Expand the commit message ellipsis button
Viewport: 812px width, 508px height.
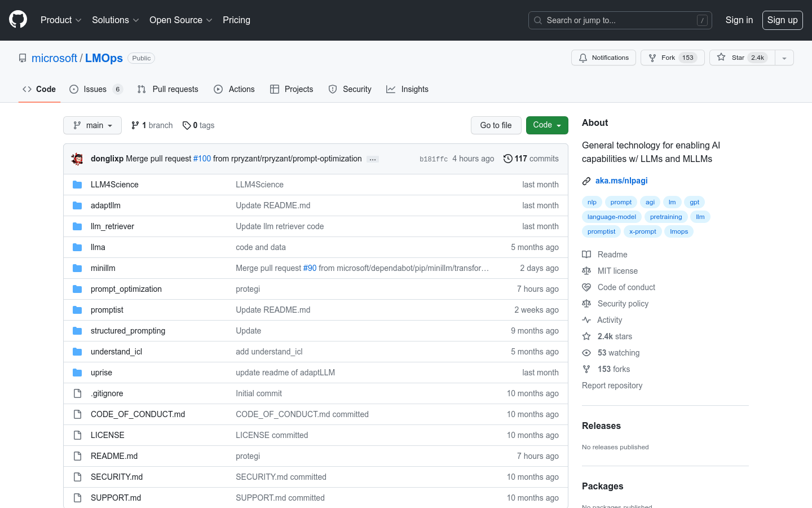click(x=373, y=159)
